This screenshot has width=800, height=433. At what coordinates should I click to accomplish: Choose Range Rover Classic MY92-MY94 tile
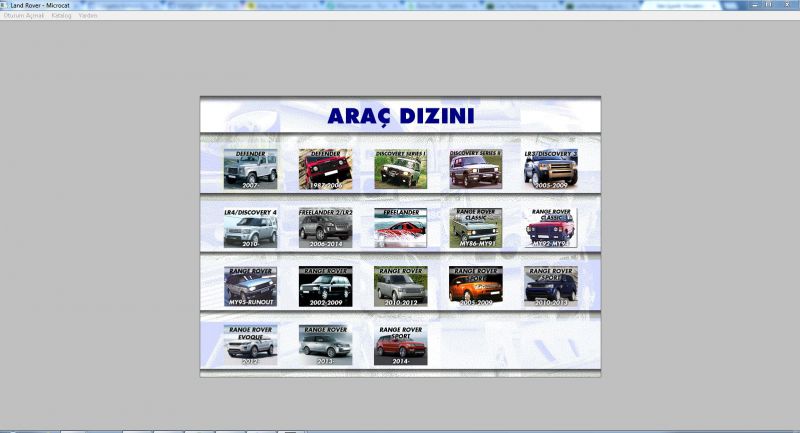click(551, 228)
